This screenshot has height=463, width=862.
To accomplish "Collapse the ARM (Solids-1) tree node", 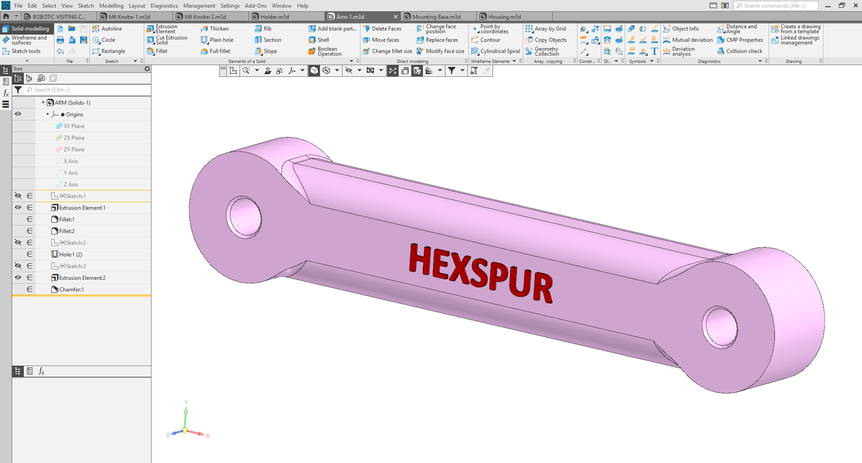I will [43, 102].
